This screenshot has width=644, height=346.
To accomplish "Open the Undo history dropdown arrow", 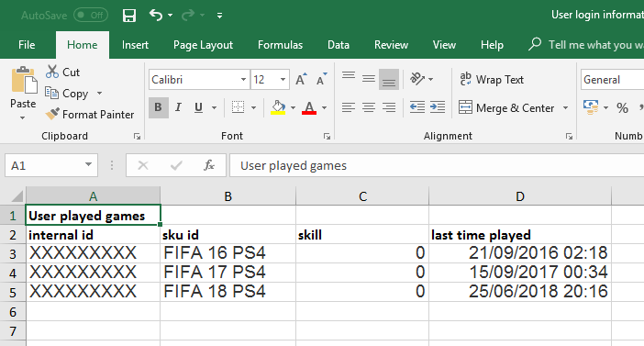I will click(x=170, y=16).
